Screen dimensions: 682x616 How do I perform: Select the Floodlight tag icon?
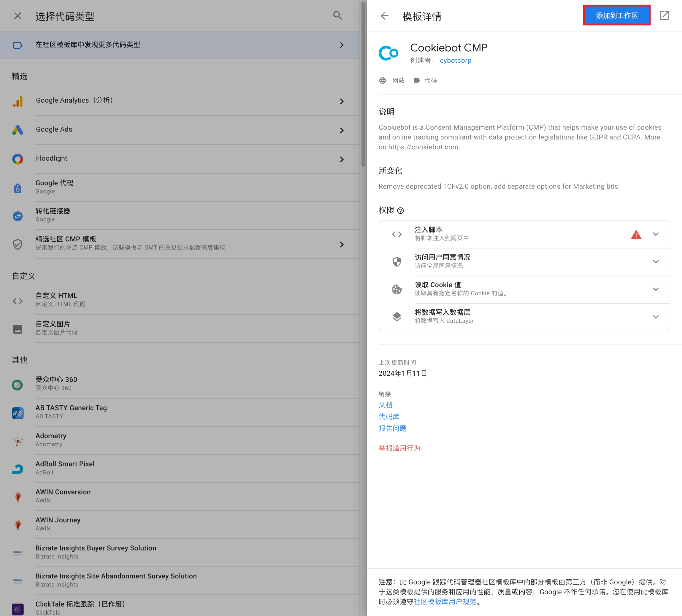click(x=18, y=159)
